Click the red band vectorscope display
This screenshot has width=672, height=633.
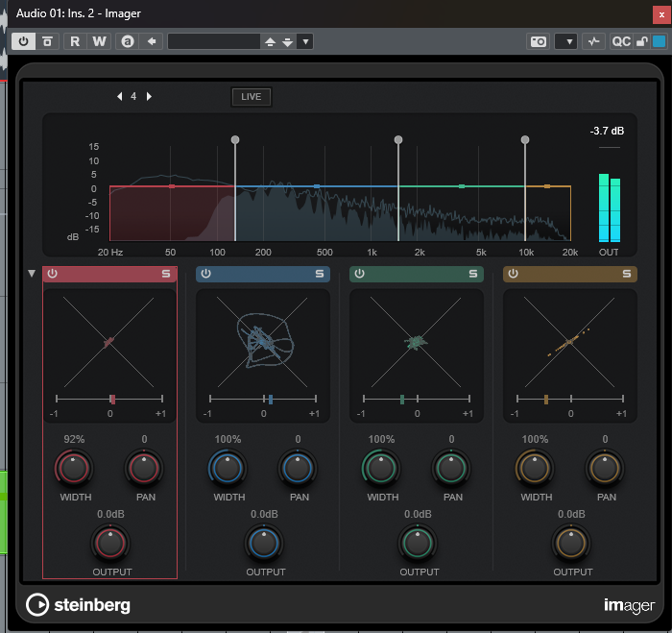click(108, 342)
